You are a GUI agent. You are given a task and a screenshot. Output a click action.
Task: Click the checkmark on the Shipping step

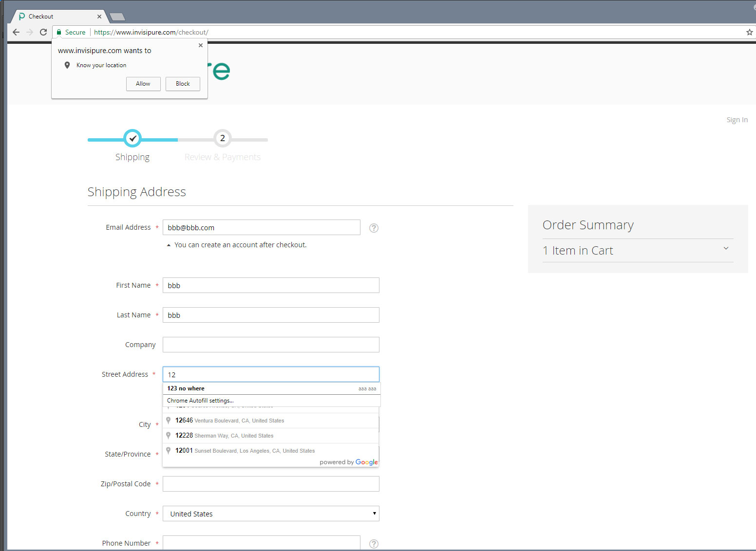[132, 138]
